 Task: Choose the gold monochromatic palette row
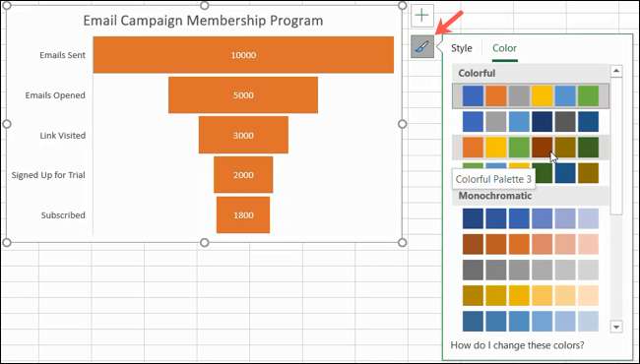(x=531, y=295)
